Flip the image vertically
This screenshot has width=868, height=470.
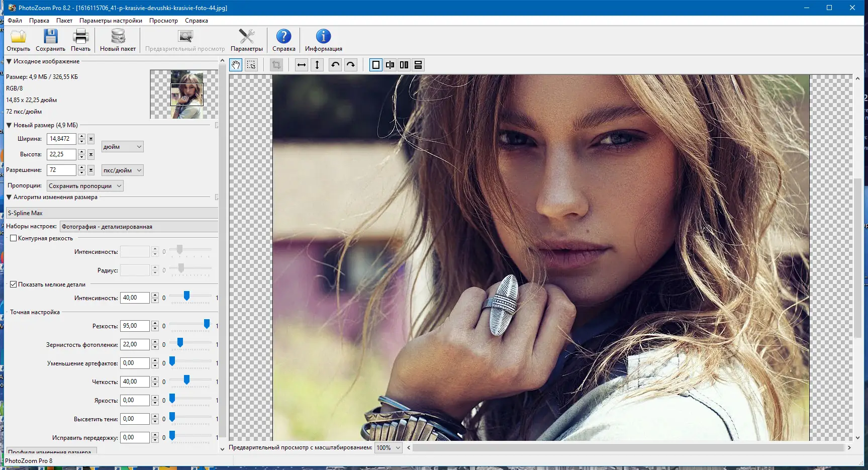(x=317, y=65)
